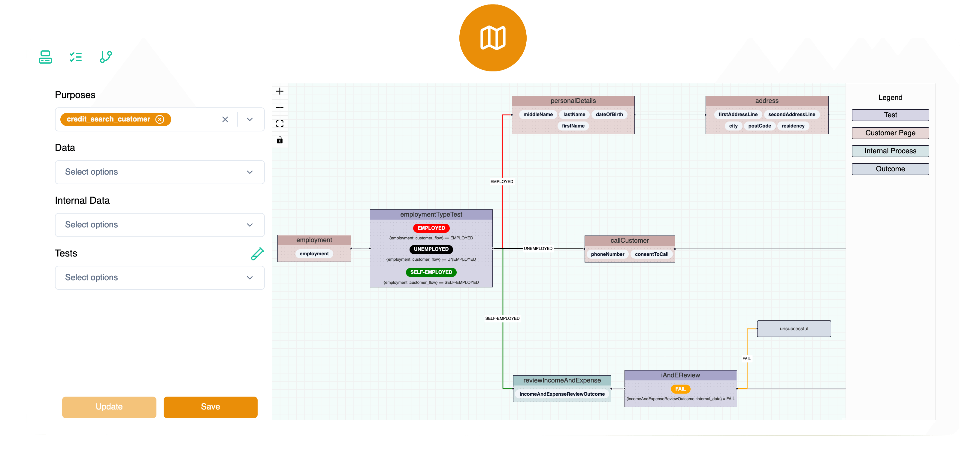This screenshot has width=980, height=453.
Task: Click the postCode field chip
Action: point(759,126)
